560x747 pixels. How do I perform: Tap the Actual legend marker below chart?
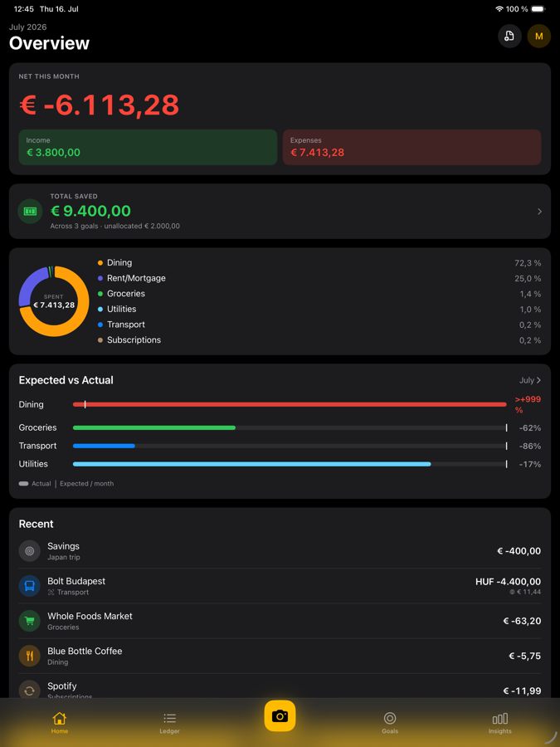click(23, 484)
